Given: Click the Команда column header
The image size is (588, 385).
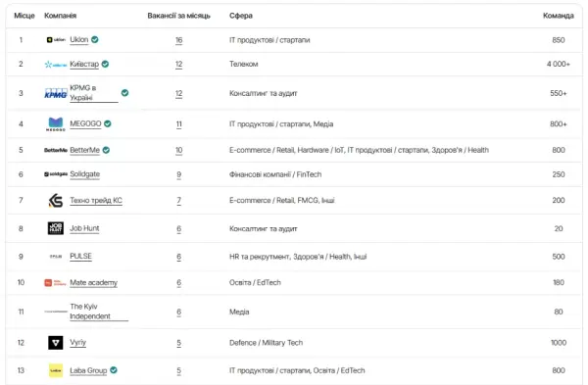Looking at the screenshot, I should click(559, 16).
